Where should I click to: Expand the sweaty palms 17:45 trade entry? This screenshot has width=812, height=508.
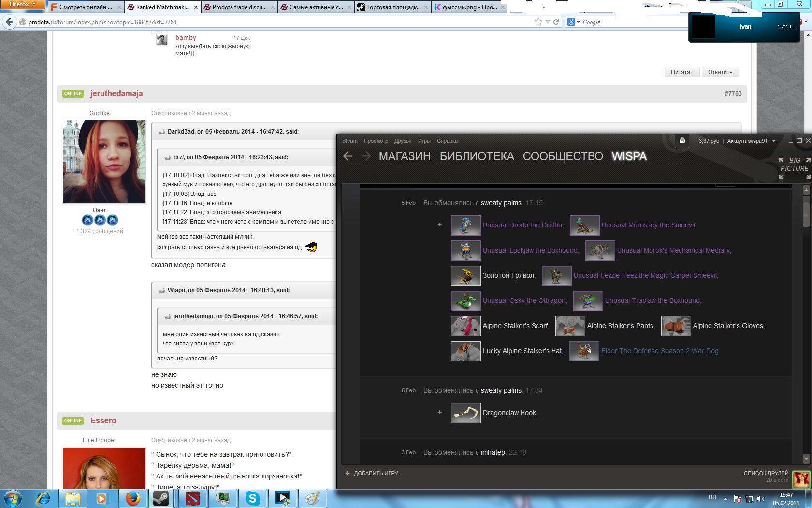(x=439, y=224)
